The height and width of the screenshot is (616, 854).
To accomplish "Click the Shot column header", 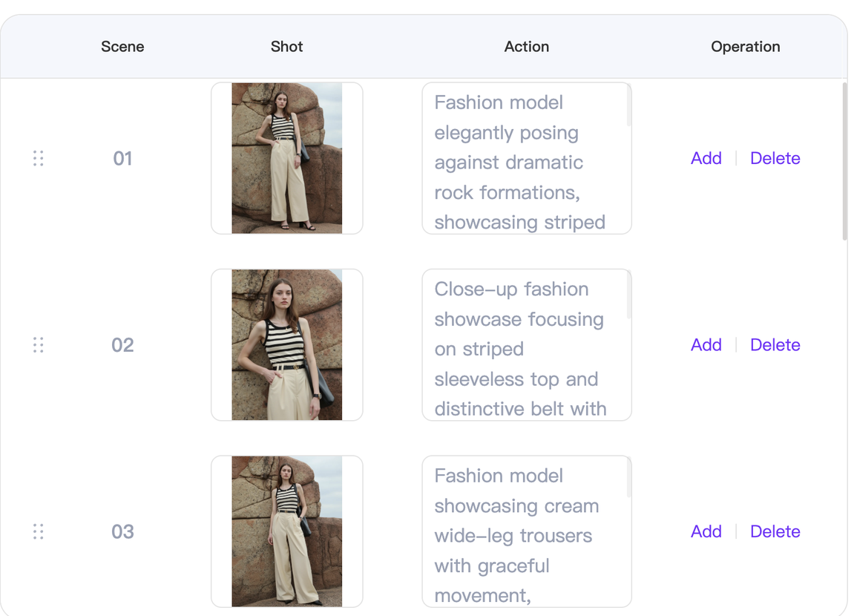I will pos(286,47).
